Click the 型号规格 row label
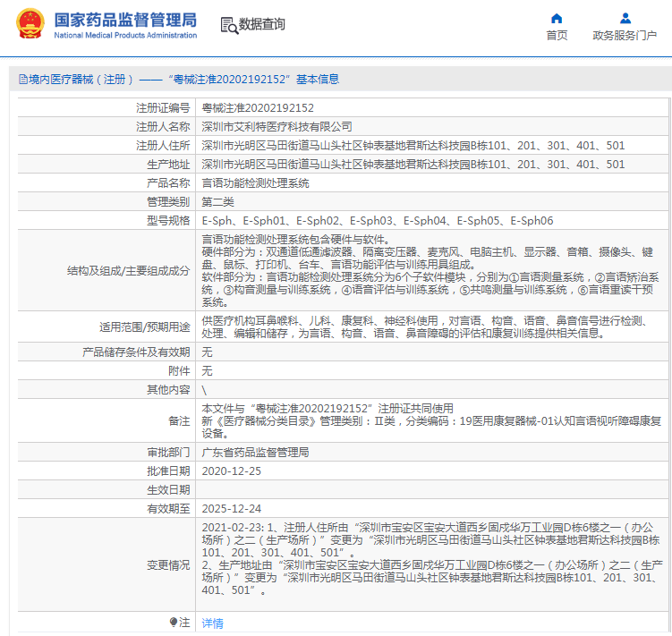This screenshot has height=636, width=672. coord(168,221)
